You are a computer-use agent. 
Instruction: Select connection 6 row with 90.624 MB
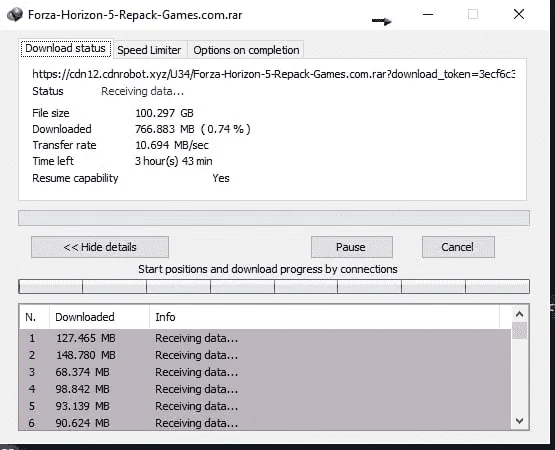pyautogui.click(x=265, y=423)
